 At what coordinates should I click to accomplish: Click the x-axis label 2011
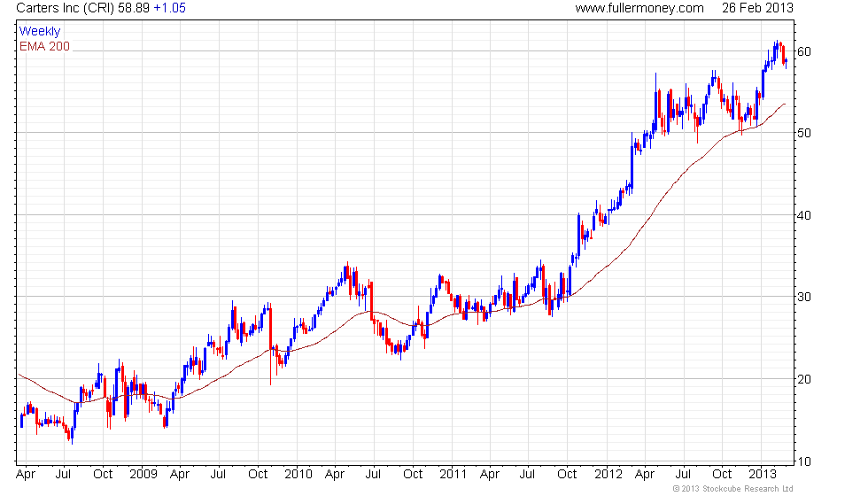click(453, 475)
